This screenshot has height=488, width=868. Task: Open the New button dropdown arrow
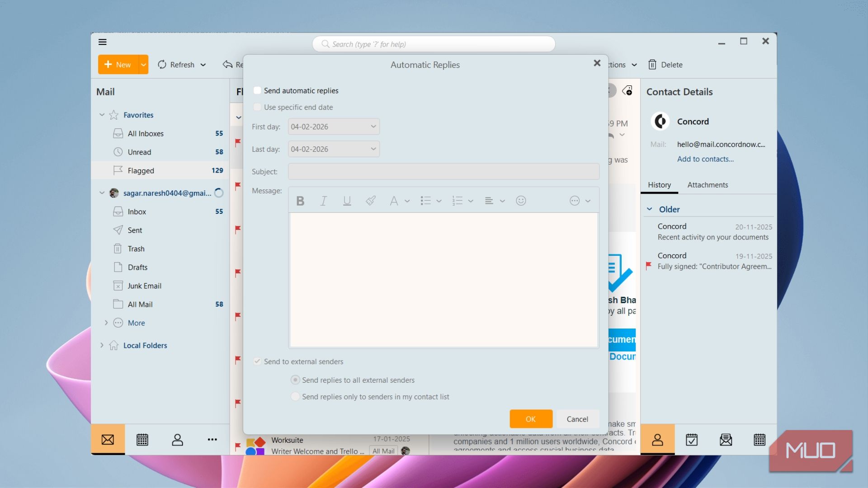point(143,65)
